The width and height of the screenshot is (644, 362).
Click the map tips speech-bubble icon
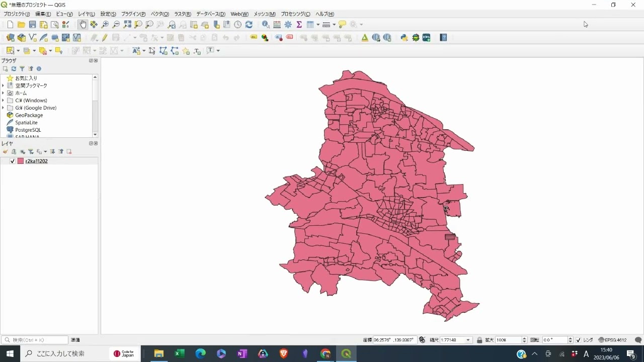tap(343, 24)
